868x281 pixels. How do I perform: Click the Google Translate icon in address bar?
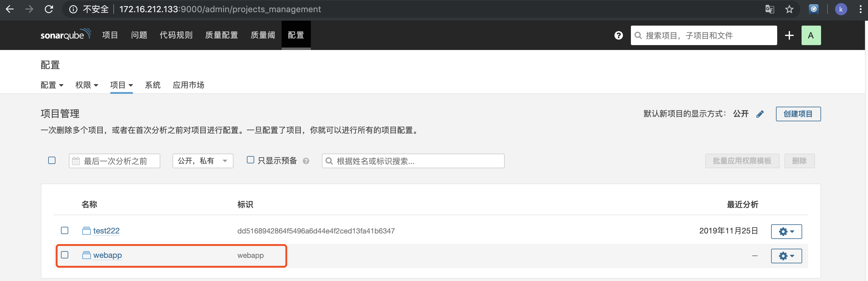[769, 9]
